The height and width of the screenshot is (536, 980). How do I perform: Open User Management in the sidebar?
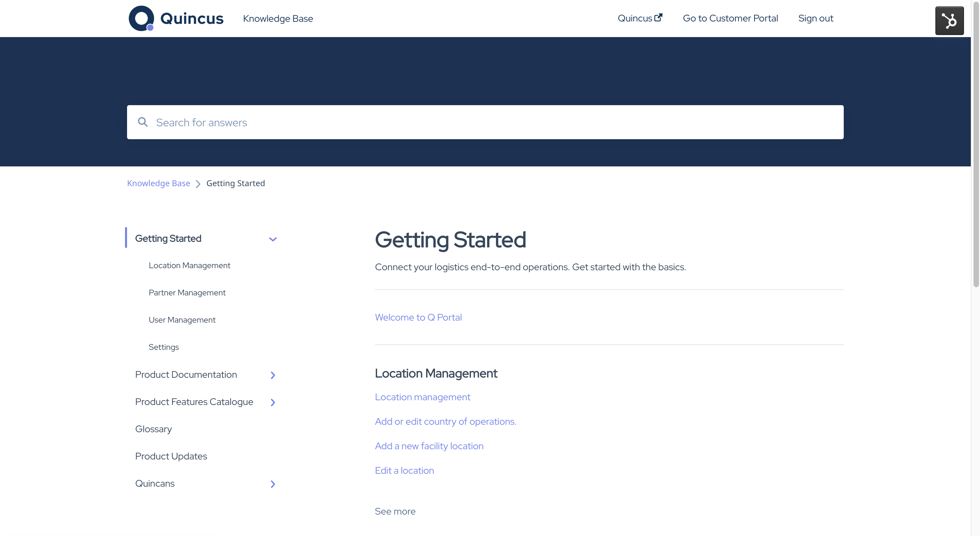pos(182,320)
